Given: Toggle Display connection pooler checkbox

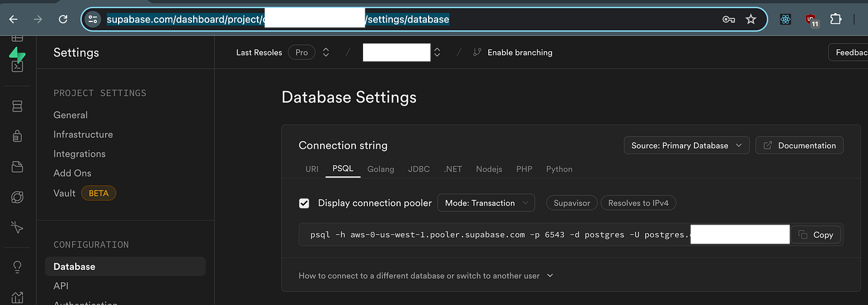Looking at the screenshot, I should [304, 203].
